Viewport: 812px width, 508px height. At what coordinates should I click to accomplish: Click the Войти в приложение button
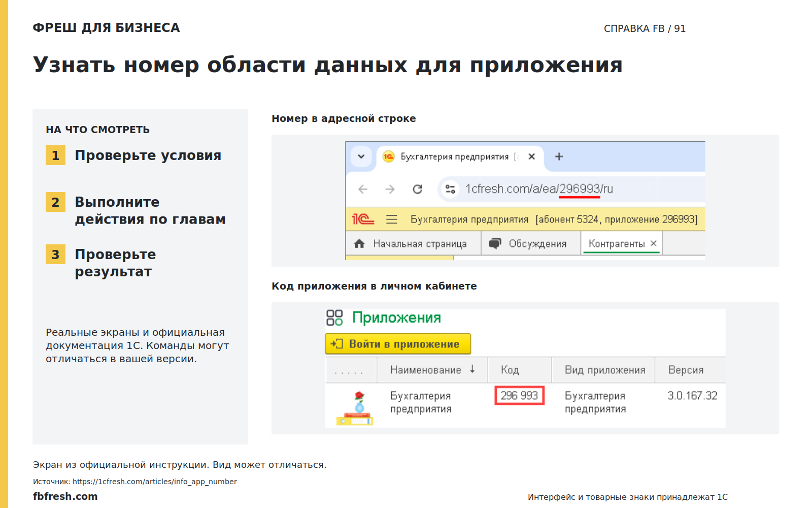click(398, 344)
